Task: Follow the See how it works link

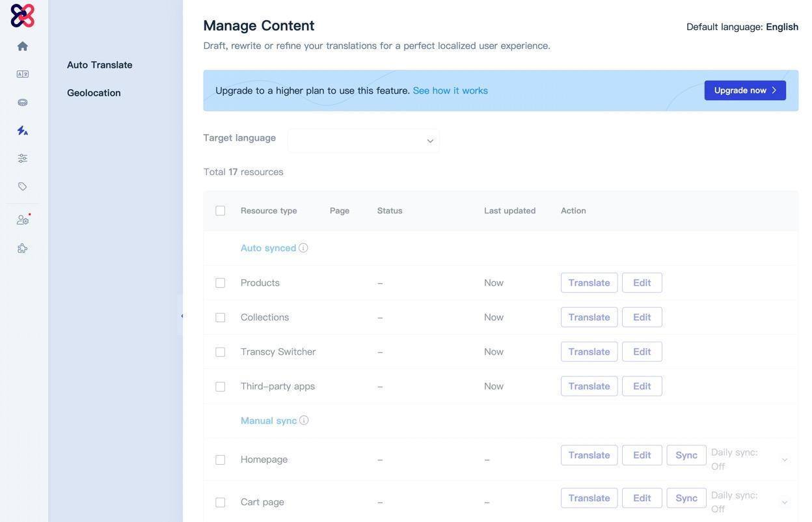Action: 450,90
